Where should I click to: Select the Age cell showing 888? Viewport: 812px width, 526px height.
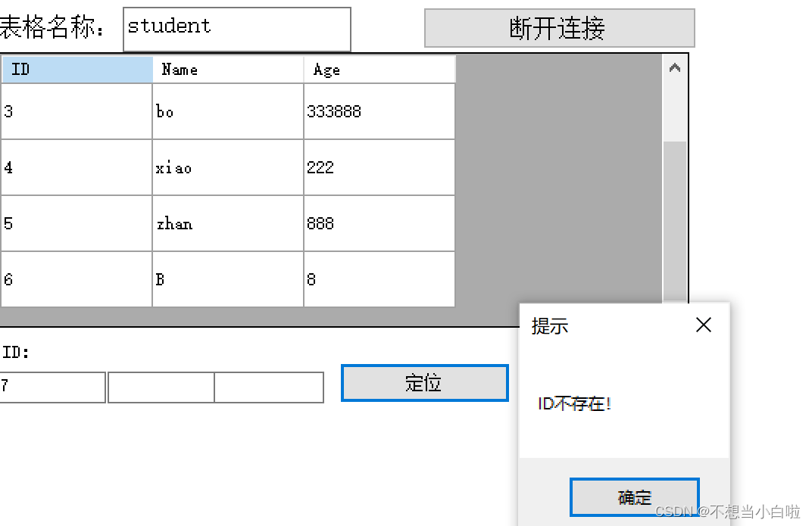pyautogui.click(x=379, y=223)
